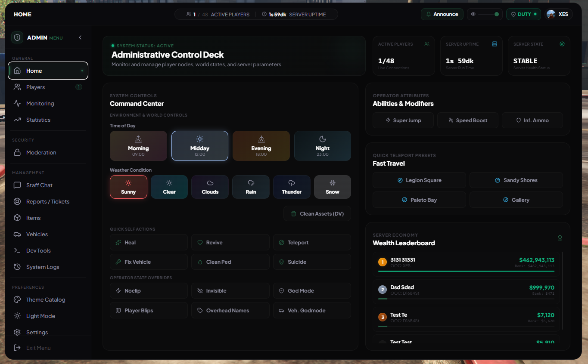Click the Active Players users icon
The image size is (588, 364).
coord(427,44)
